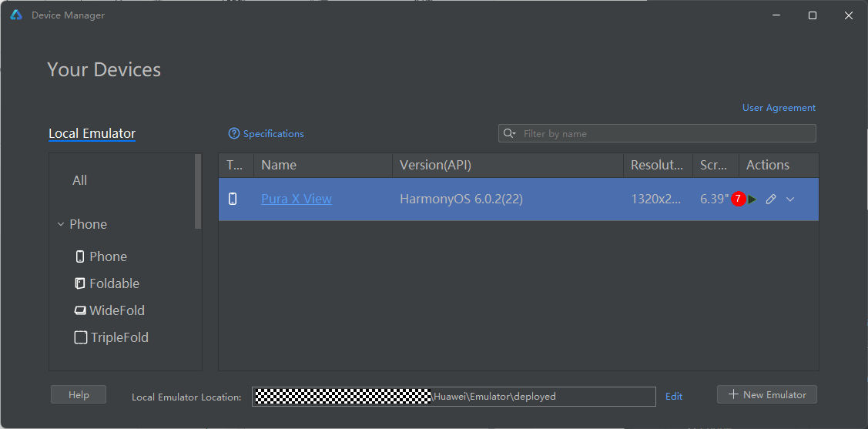Focus the Filter by name search field

[657, 133]
